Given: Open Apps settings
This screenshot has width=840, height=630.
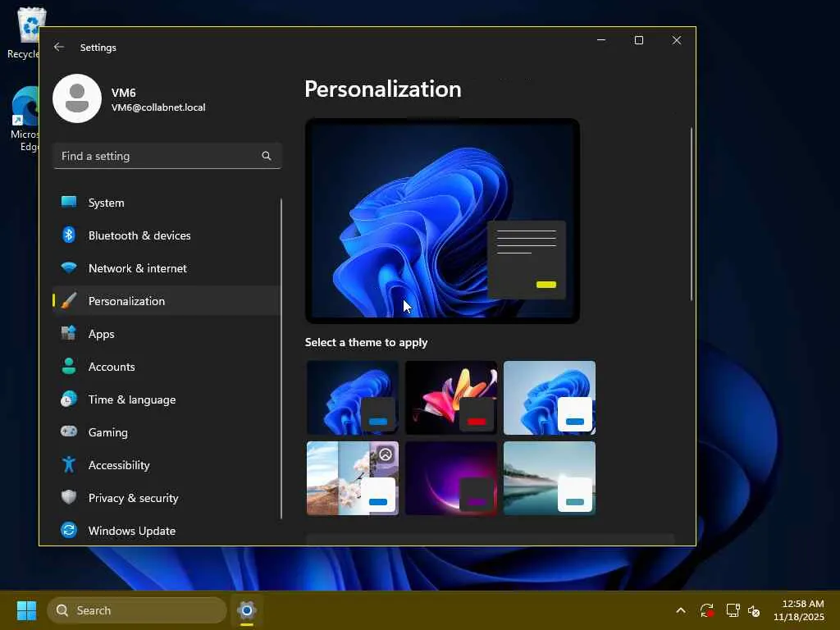Looking at the screenshot, I should 166,334.
